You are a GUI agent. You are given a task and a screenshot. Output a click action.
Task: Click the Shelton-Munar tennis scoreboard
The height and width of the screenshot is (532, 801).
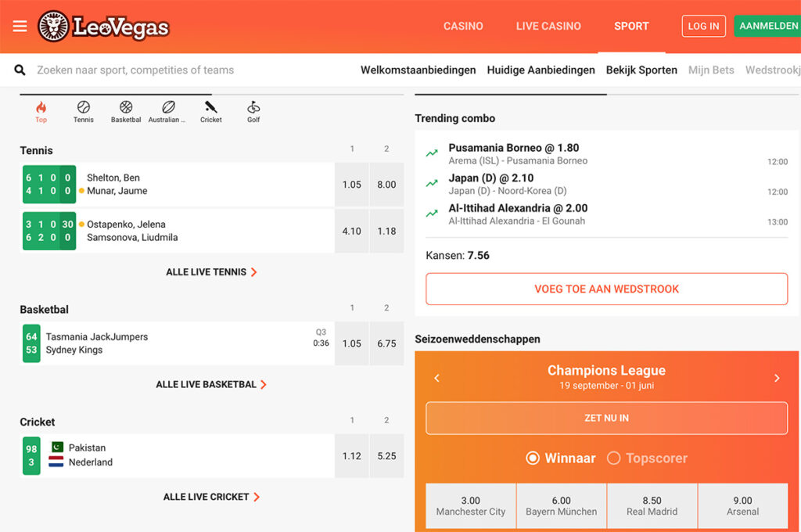pos(49,185)
